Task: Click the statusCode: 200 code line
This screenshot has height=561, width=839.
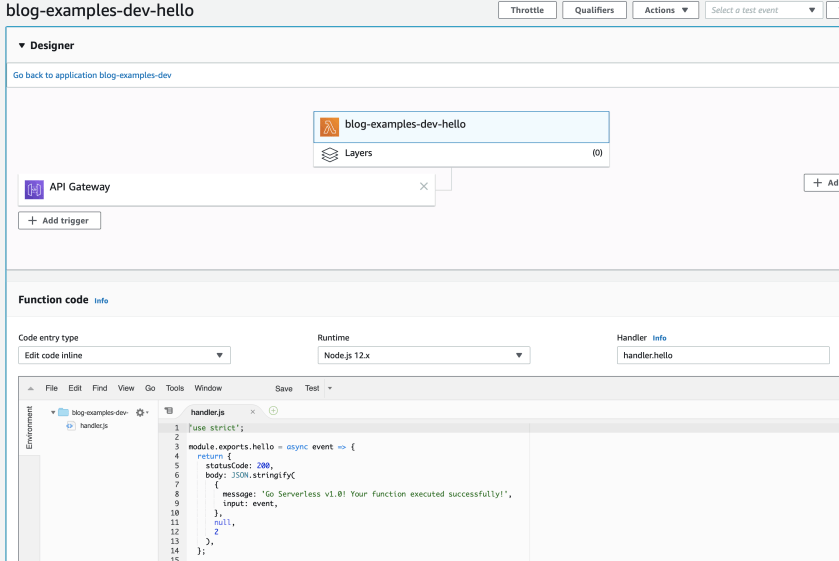Action: 239,466
